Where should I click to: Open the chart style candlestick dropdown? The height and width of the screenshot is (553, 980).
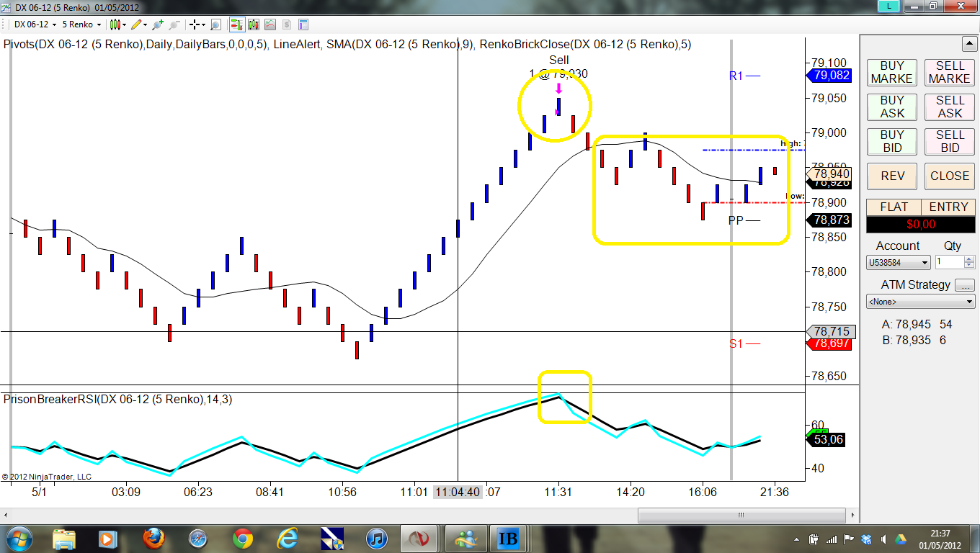coord(117,24)
